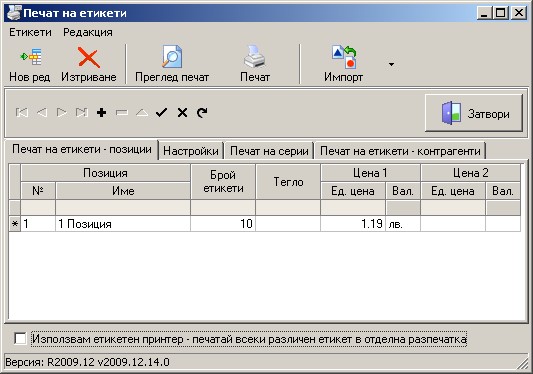Click the version text in status bar

point(87,362)
